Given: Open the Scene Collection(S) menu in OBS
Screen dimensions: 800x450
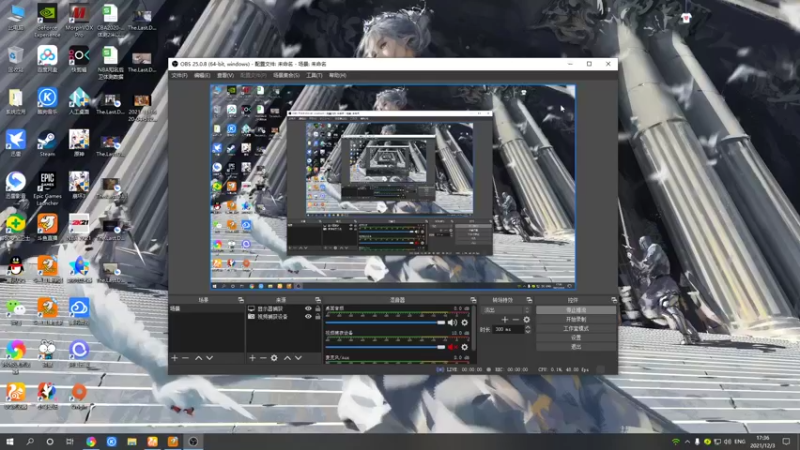Looking at the screenshot, I should pos(286,76).
